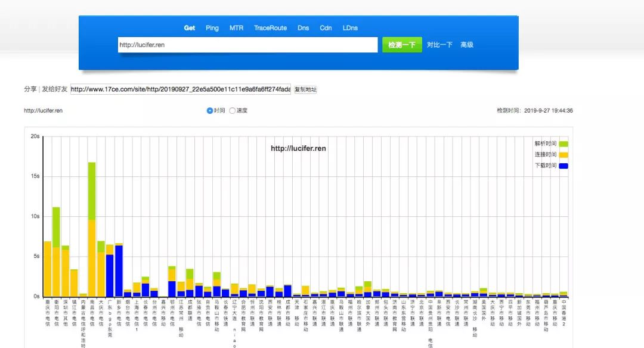
Task: Click the 发给好友 send-to-friend label
Action: (55, 89)
